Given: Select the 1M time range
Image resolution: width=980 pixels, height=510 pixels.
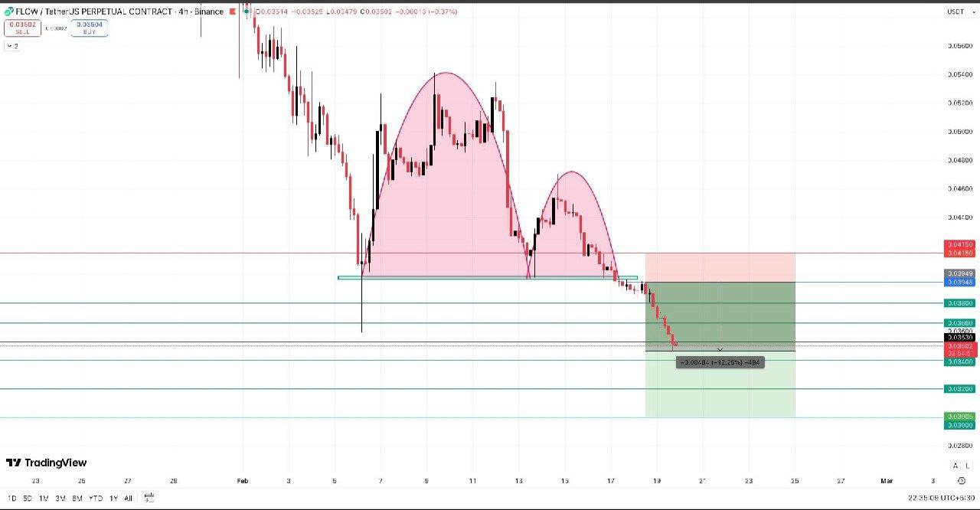Looking at the screenshot, I should tap(44, 498).
